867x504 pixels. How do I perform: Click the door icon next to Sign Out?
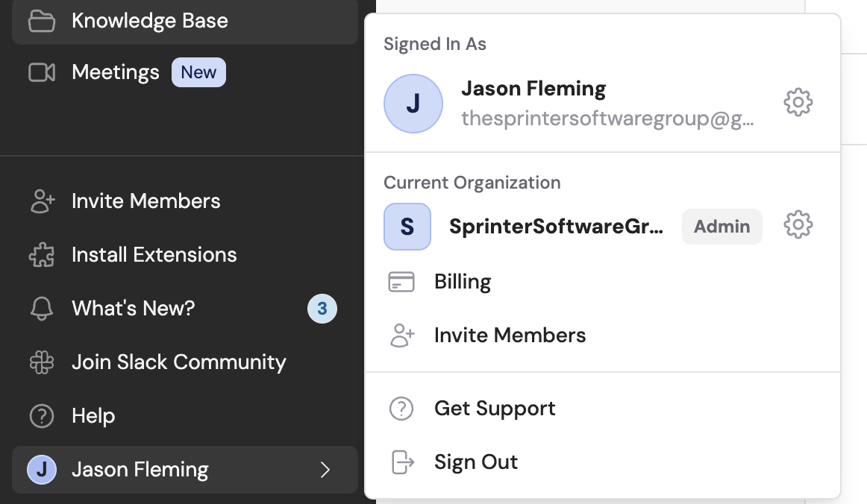(402, 462)
